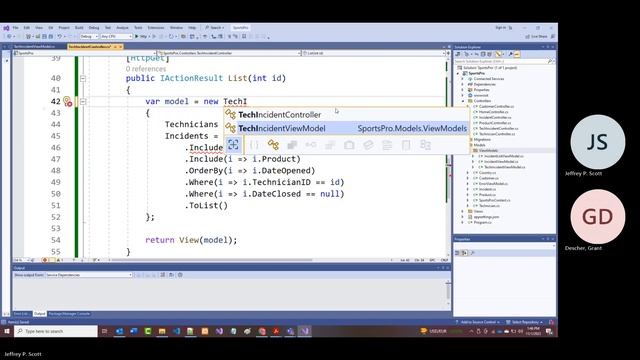Toggle the enums filter icon in IntelliSense
Screen dimensions: 640x360
click(x=330, y=144)
